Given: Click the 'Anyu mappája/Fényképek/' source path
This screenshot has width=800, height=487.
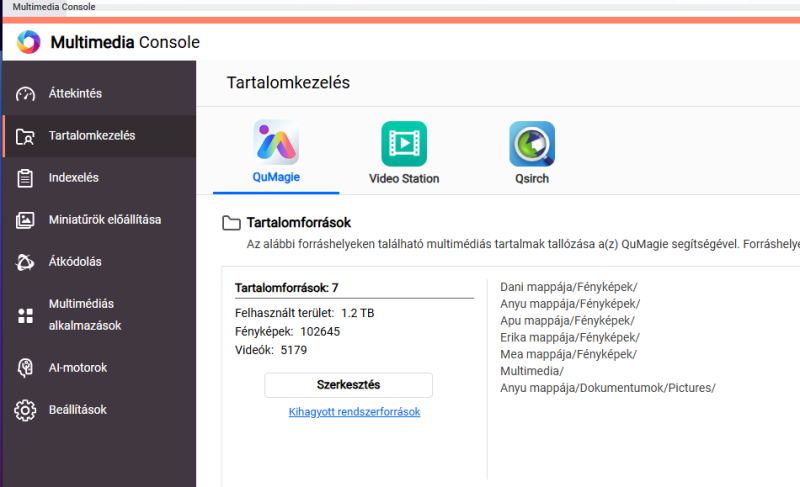Looking at the screenshot, I should (x=570, y=304).
